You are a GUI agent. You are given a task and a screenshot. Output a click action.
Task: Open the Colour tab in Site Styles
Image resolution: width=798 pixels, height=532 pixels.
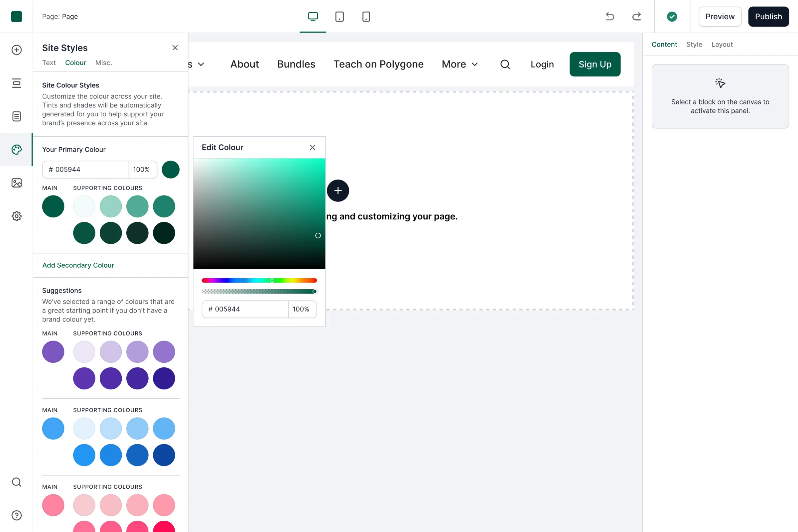(x=75, y=63)
